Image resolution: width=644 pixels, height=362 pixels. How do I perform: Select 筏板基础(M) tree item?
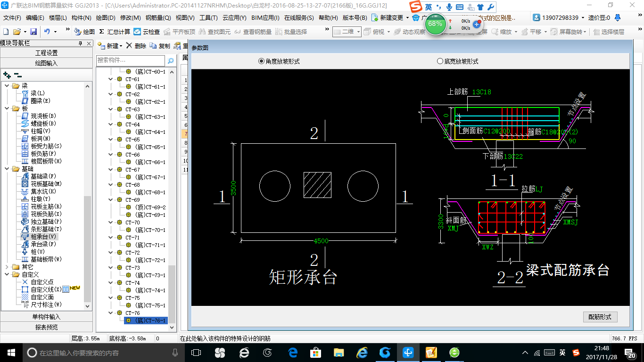tap(41, 184)
